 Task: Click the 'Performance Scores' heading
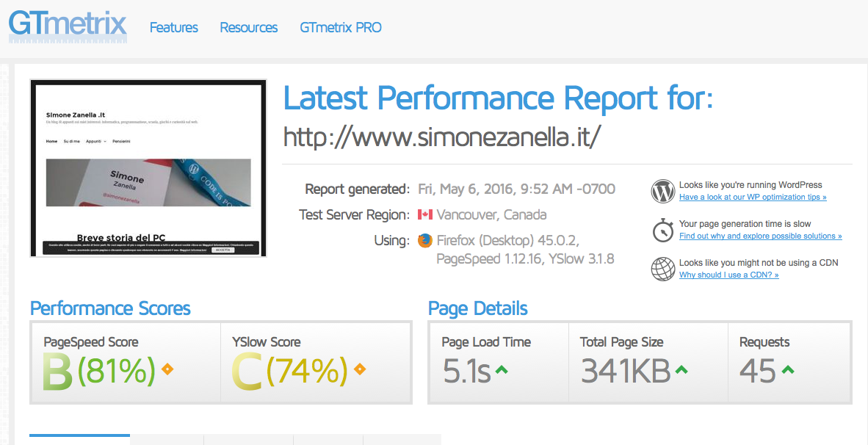coord(110,308)
